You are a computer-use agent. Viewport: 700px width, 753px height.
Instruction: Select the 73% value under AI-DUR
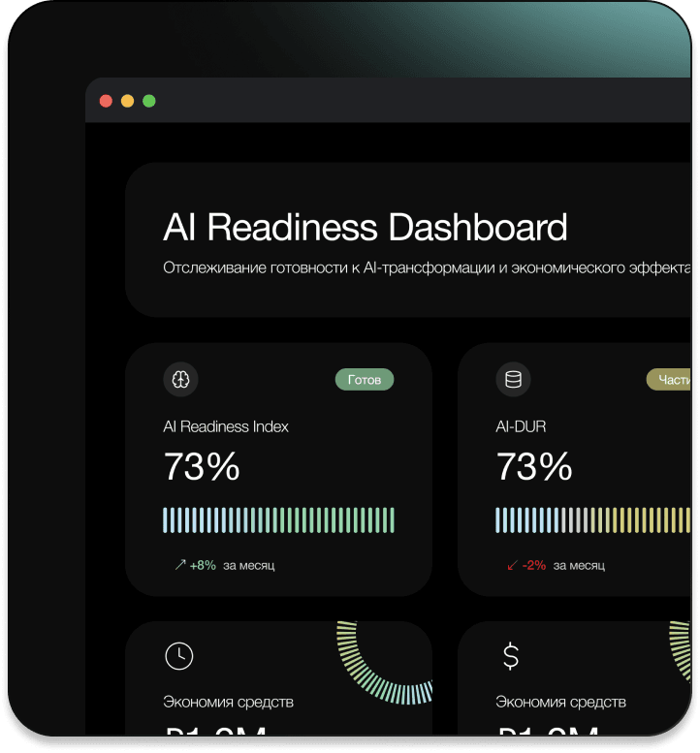pyautogui.click(x=534, y=467)
